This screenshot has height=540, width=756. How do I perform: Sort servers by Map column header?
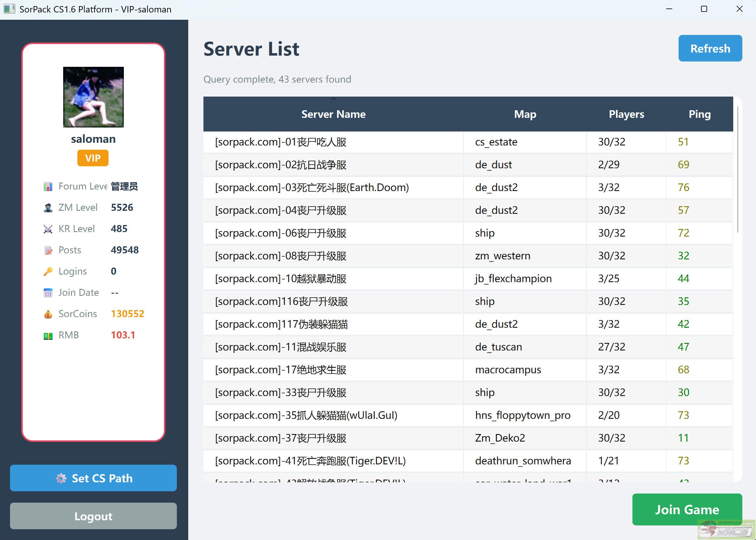tap(525, 114)
